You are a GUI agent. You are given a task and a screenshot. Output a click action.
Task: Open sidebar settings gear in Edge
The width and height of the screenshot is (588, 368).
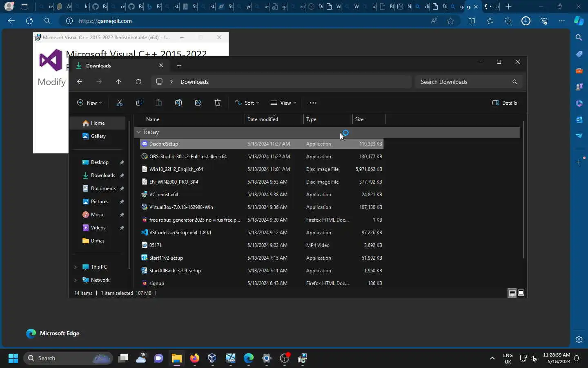tap(579, 339)
